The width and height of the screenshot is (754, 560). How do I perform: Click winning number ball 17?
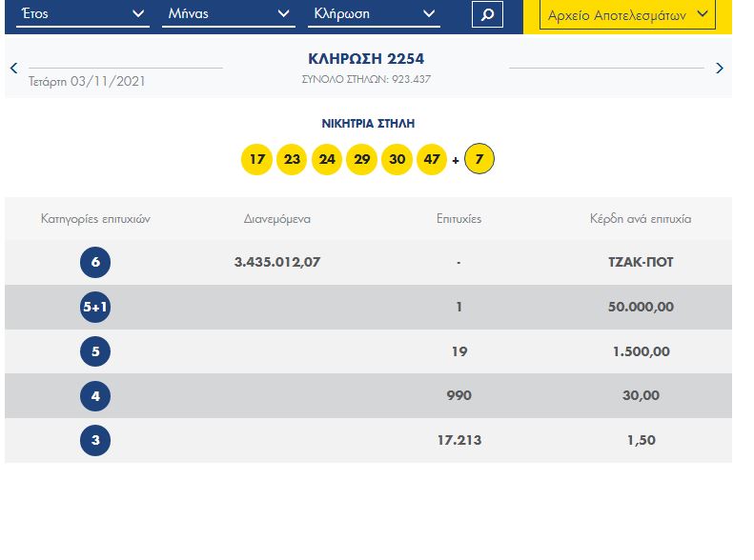(256, 159)
